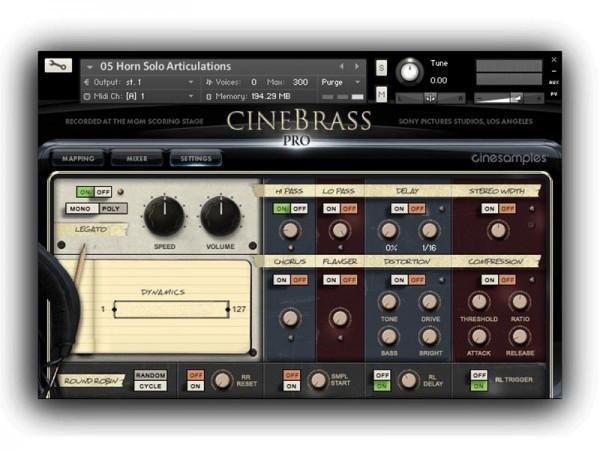Go to previous instrument with left arrow

341,67
